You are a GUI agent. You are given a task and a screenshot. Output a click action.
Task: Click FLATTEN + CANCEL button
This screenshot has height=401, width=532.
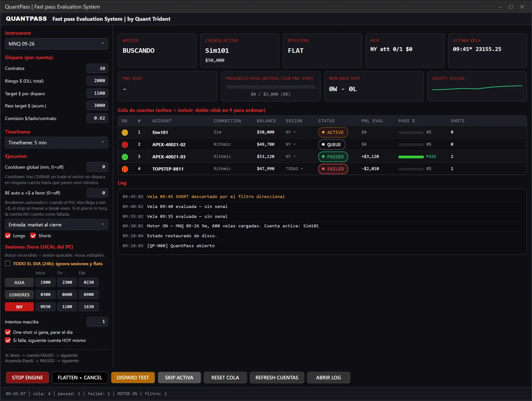coord(80,377)
